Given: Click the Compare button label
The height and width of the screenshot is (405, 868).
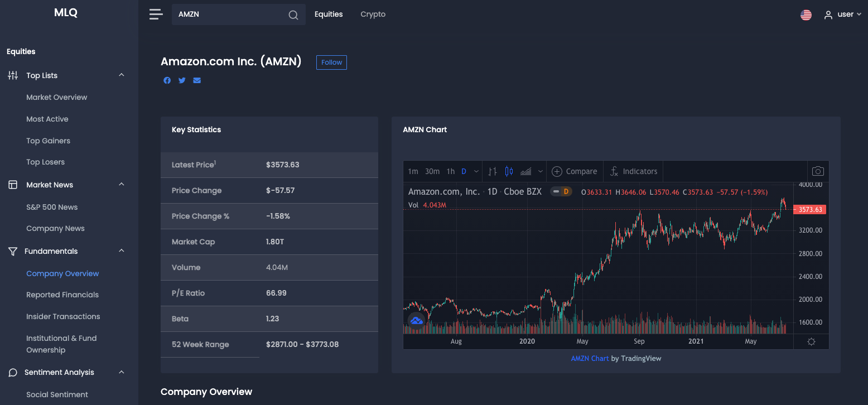Looking at the screenshot, I should (581, 171).
